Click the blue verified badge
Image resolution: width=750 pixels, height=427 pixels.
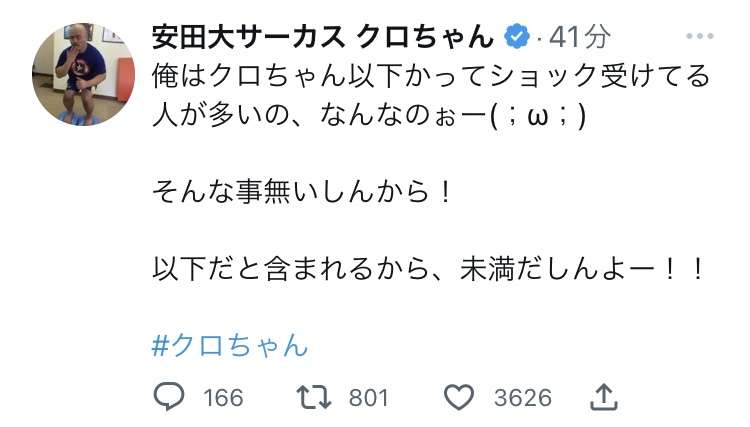point(516,38)
